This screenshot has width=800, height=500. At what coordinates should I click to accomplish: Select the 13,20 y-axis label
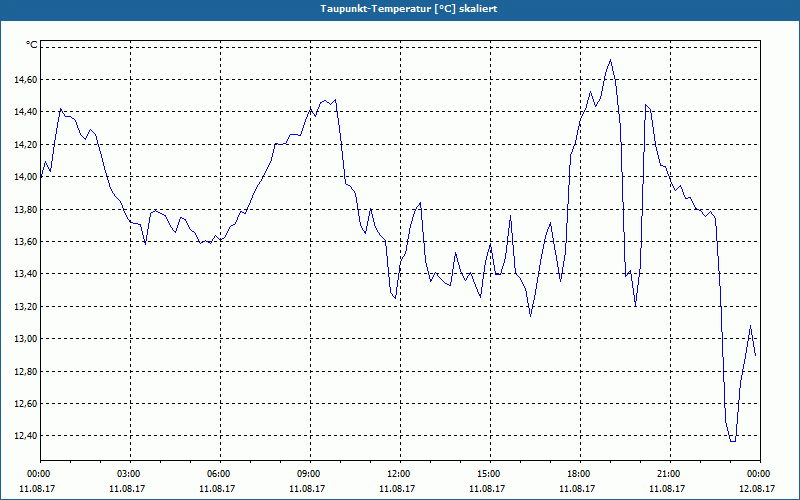pos(28,306)
